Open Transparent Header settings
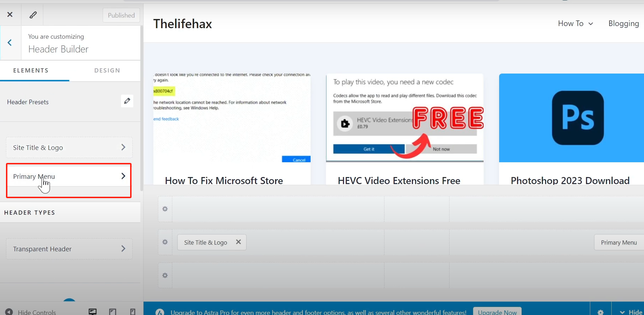This screenshot has height=315, width=644. (x=69, y=249)
